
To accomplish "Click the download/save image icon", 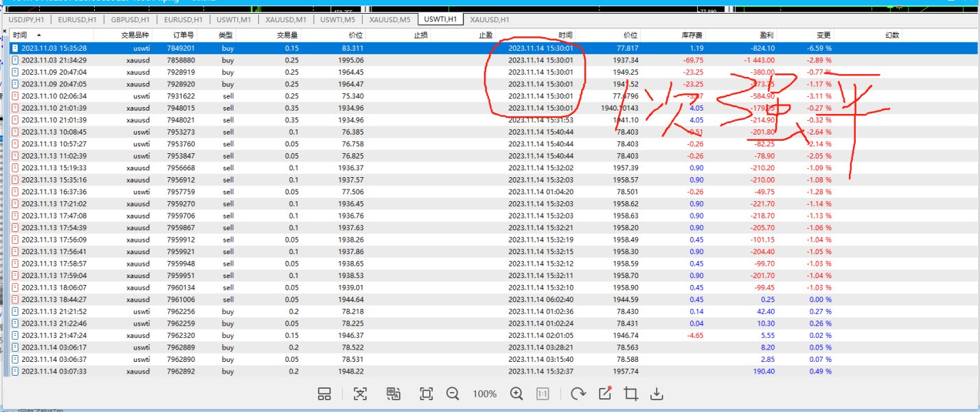I will tap(657, 393).
